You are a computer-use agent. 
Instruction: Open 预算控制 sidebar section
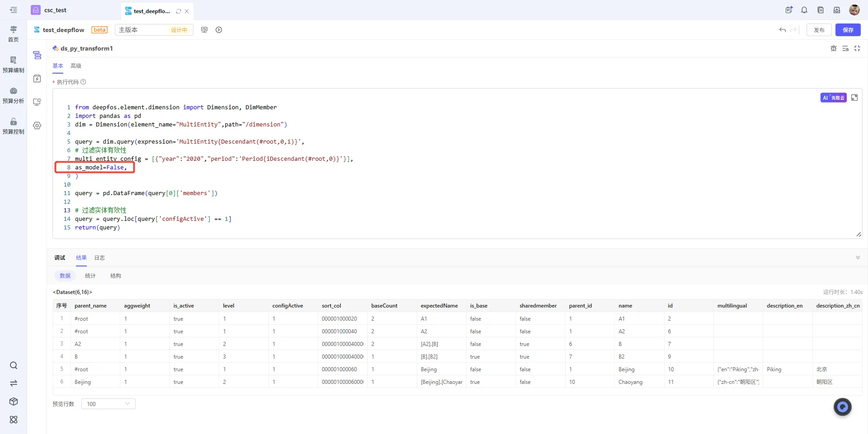14,126
